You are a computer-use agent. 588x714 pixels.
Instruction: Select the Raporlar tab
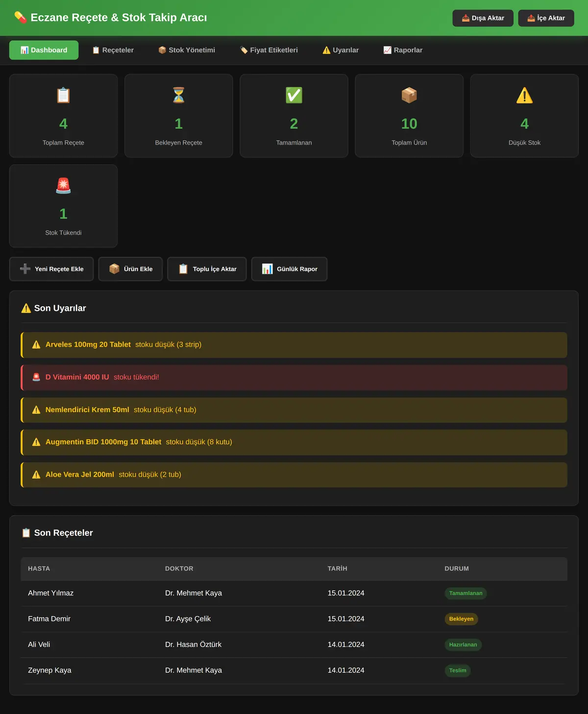click(x=403, y=50)
